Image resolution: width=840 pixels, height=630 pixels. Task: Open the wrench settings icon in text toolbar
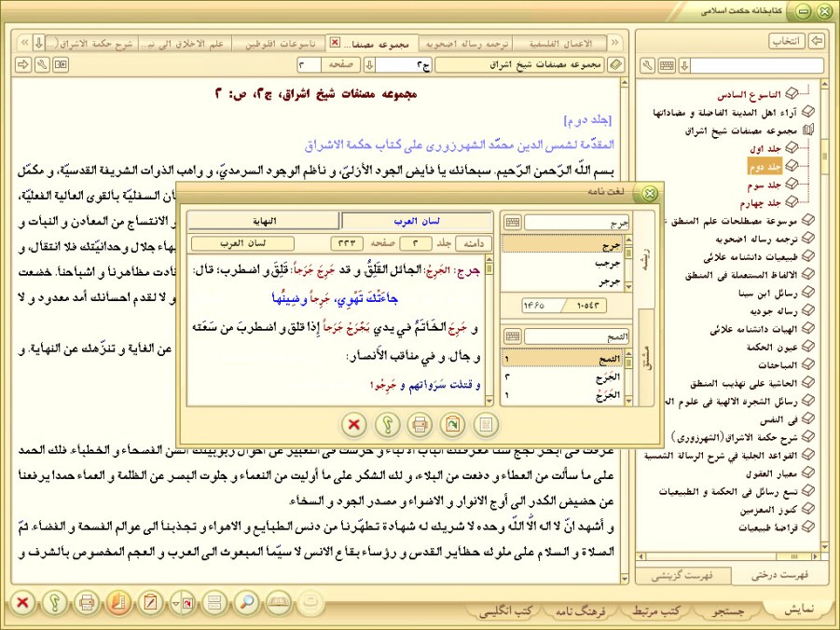point(42,65)
